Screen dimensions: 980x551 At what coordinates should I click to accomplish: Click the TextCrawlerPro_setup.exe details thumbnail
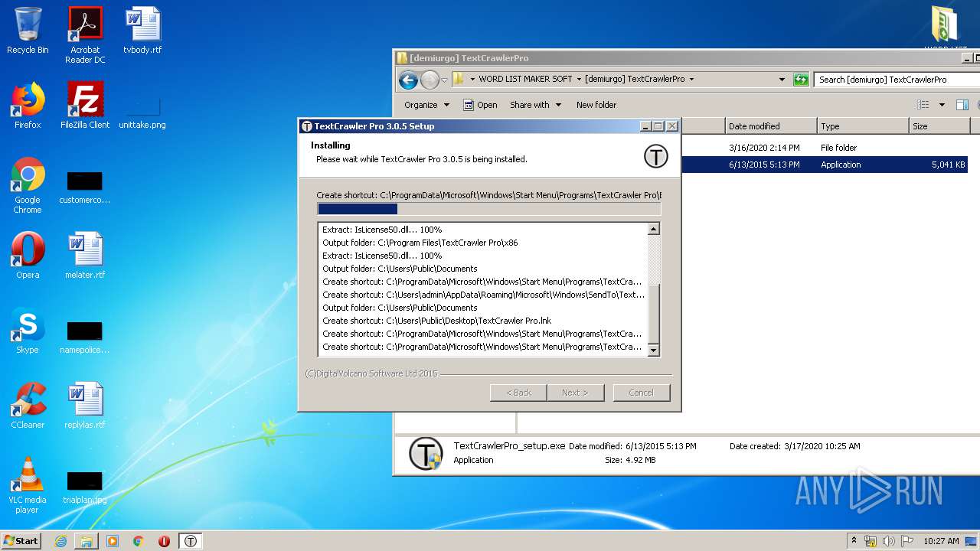[426, 453]
